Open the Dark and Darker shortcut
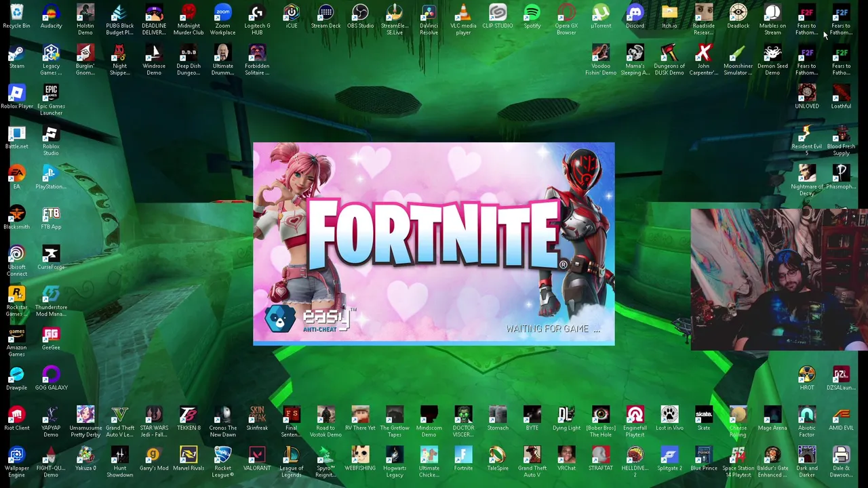This screenshot has height=488, width=868. pos(807,462)
